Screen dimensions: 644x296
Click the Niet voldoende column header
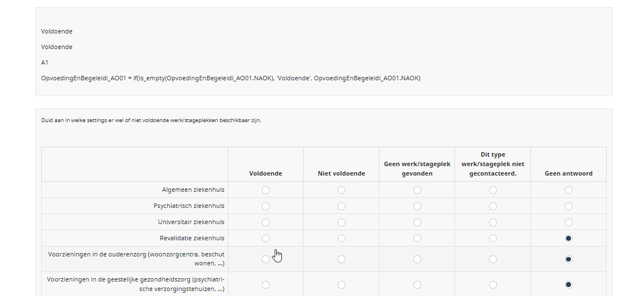(x=341, y=173)
